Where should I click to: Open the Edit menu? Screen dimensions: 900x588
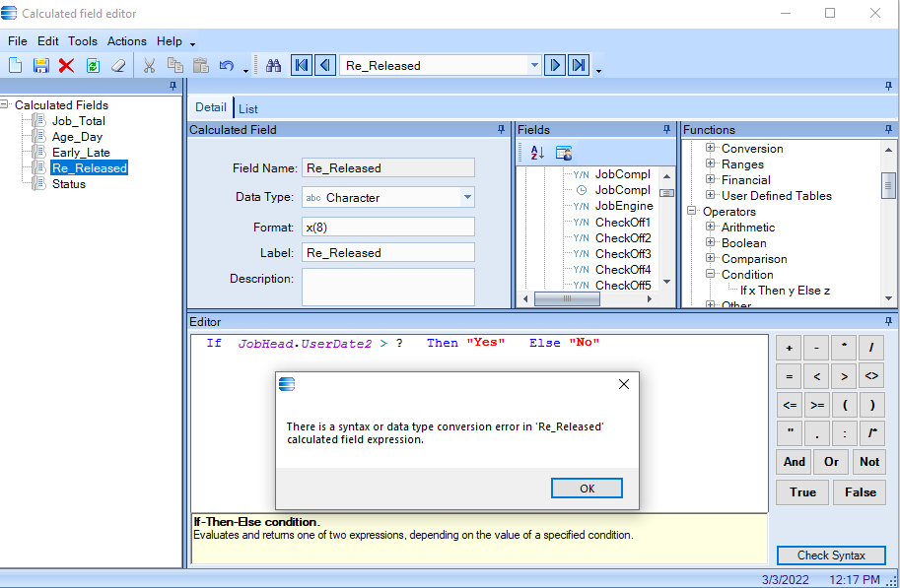48,41
